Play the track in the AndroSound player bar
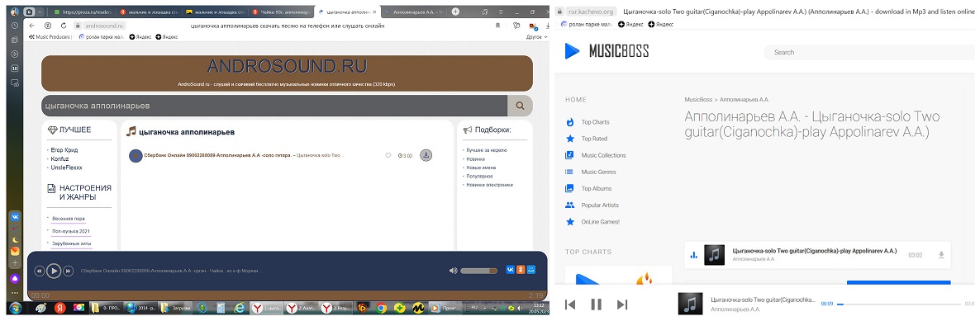Screen dimensions: 980x321 pyautogui.click(x=54, y=271)
